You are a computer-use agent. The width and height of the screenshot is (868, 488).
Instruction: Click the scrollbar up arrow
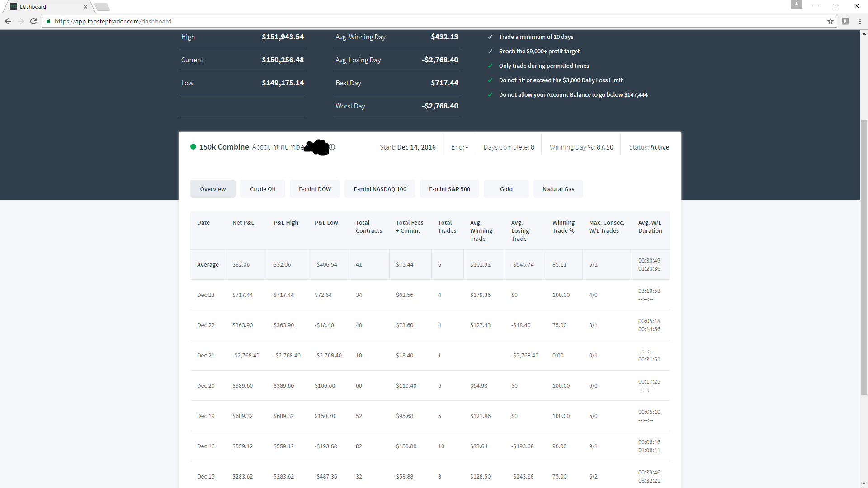[x=864, y=33]
